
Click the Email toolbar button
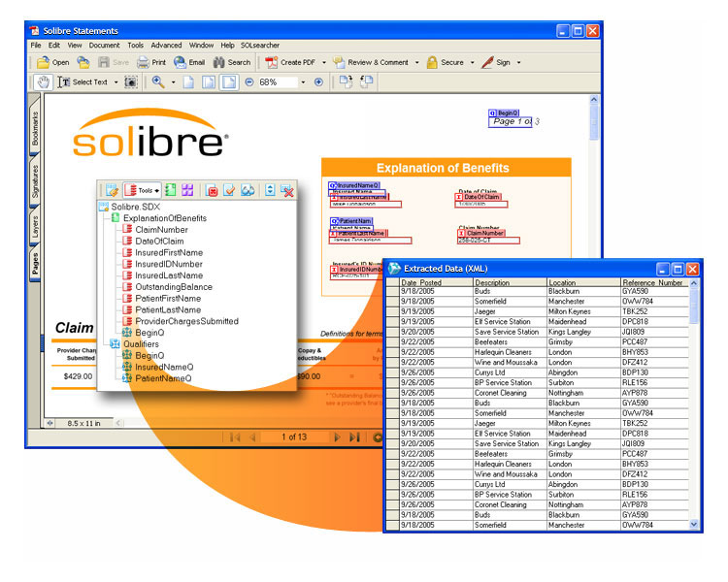(189, 62)
